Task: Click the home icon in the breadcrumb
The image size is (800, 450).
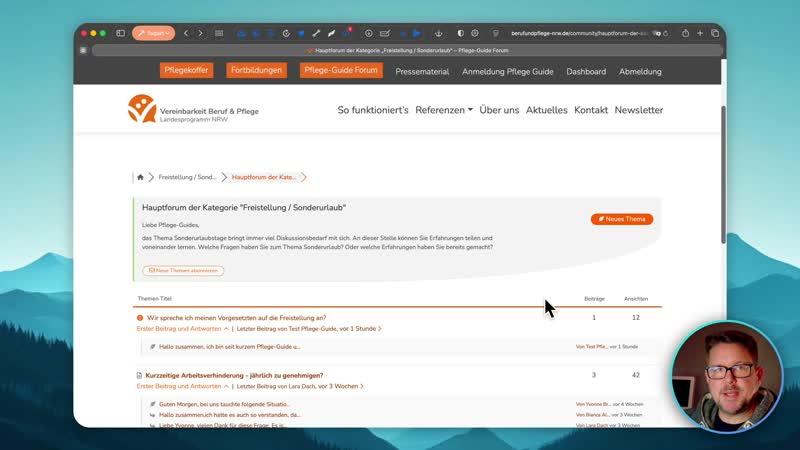Action: click(141, 177)
